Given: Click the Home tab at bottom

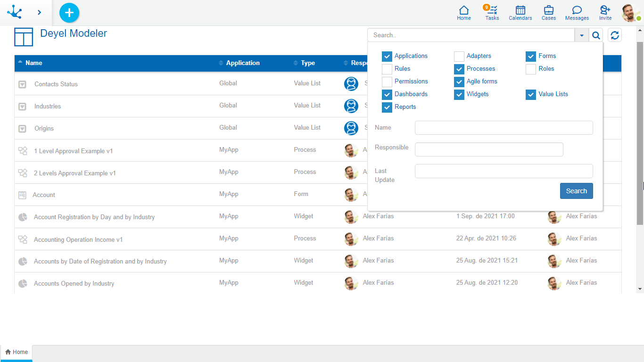Looking at the screenshot, I should (x=17, y=352).
